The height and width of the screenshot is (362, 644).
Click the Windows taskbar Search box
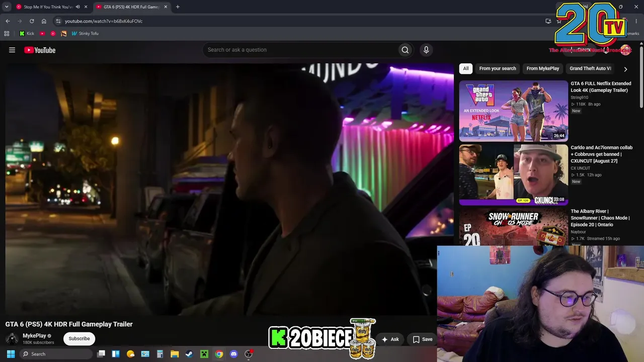tap(56, 354)
